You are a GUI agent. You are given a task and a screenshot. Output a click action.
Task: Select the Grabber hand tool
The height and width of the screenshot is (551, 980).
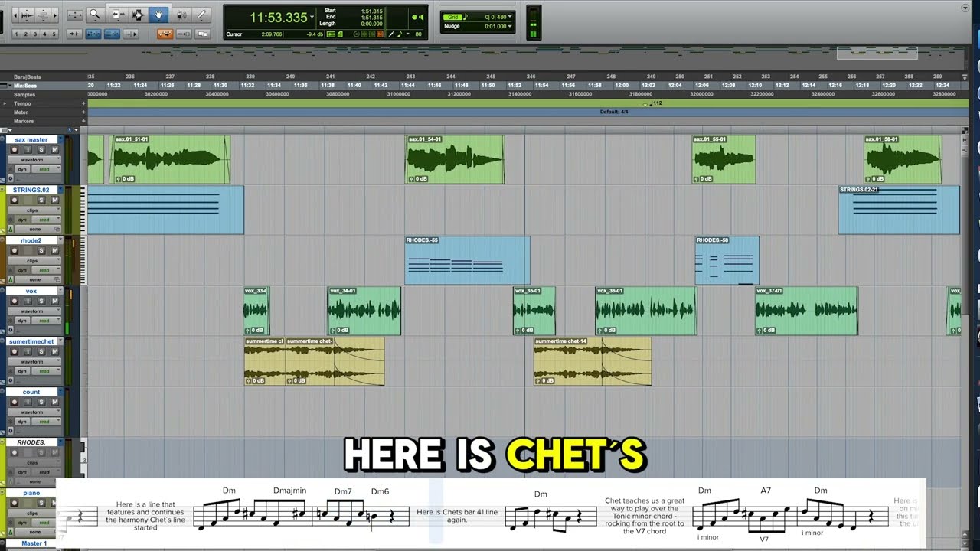point(159,15)
